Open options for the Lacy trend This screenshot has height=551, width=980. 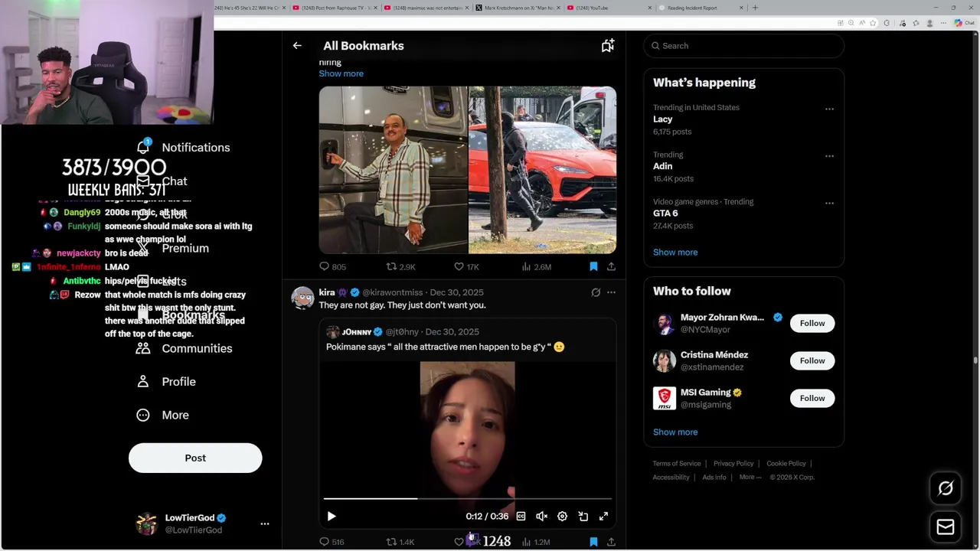pyautogui.click(x=829, y=109)
